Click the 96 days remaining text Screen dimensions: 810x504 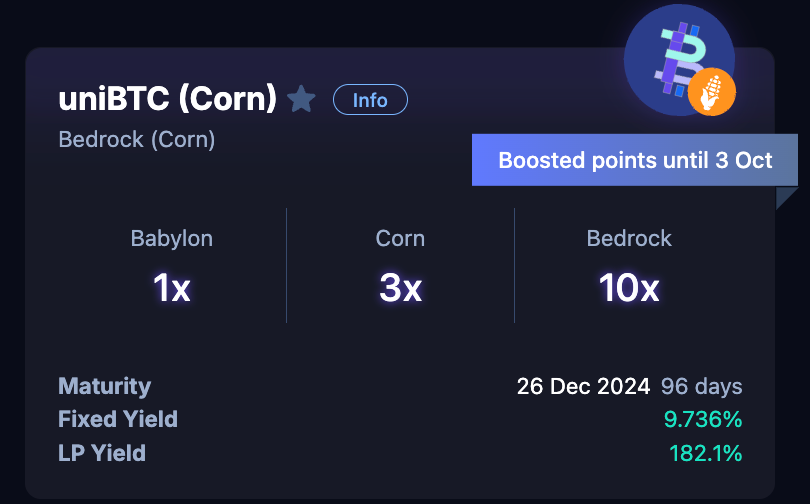coord(702,386)
